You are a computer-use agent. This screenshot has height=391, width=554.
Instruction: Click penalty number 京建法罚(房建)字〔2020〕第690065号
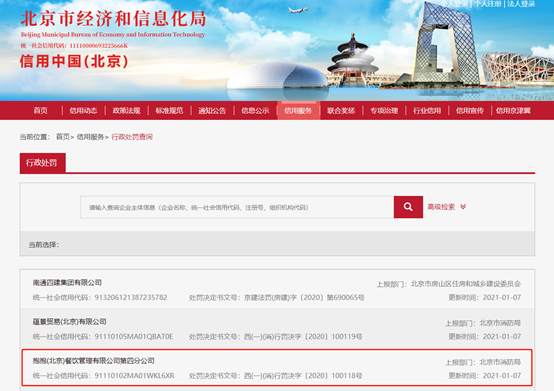[304, 298]
